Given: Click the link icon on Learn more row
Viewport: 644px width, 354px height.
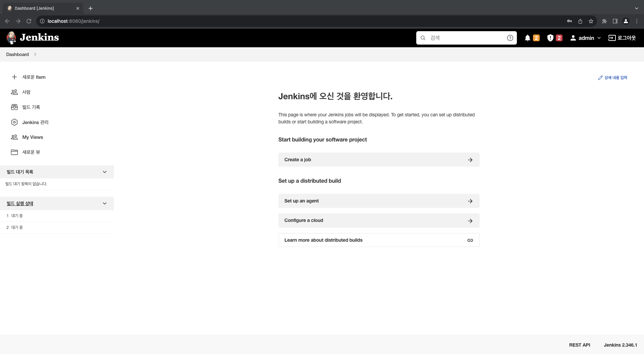Looking at the screenshot, I should click(470, 240).
